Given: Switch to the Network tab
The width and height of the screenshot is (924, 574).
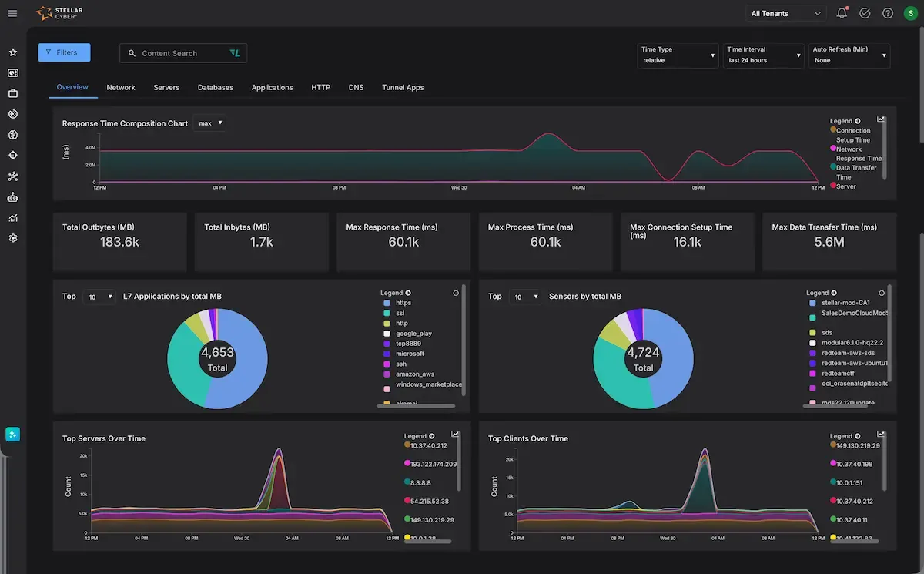Looking at the screenshot, I should [x=121, y=88].
